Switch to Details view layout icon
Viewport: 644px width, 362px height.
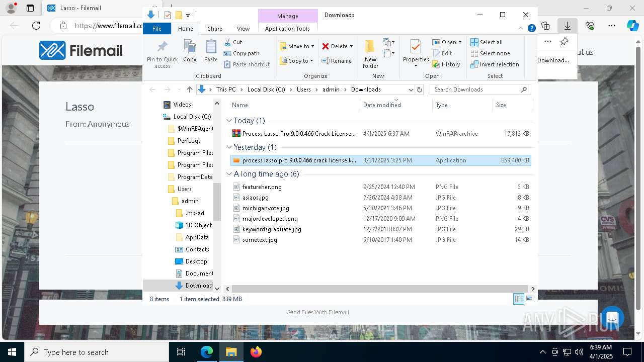point(519,299)
